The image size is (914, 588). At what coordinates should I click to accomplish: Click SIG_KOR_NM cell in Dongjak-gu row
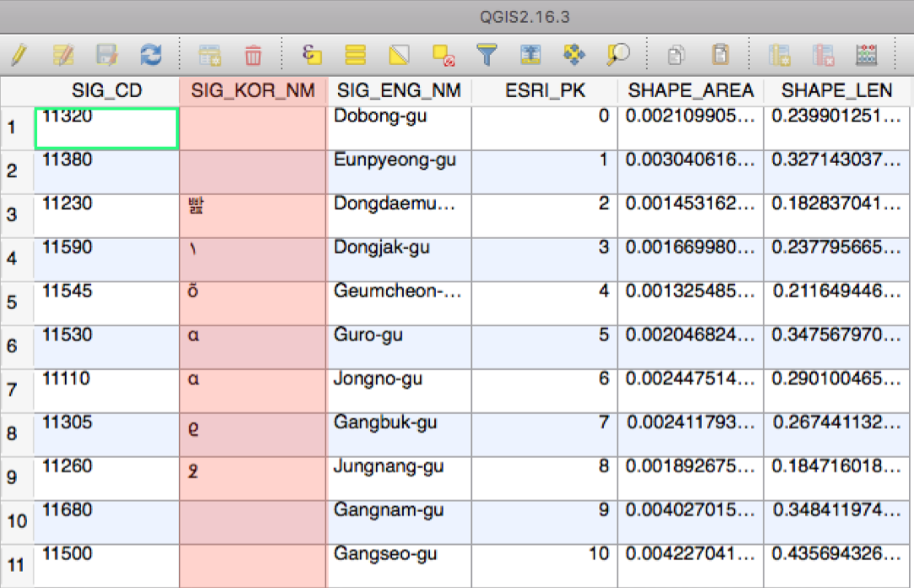[253, 259]
